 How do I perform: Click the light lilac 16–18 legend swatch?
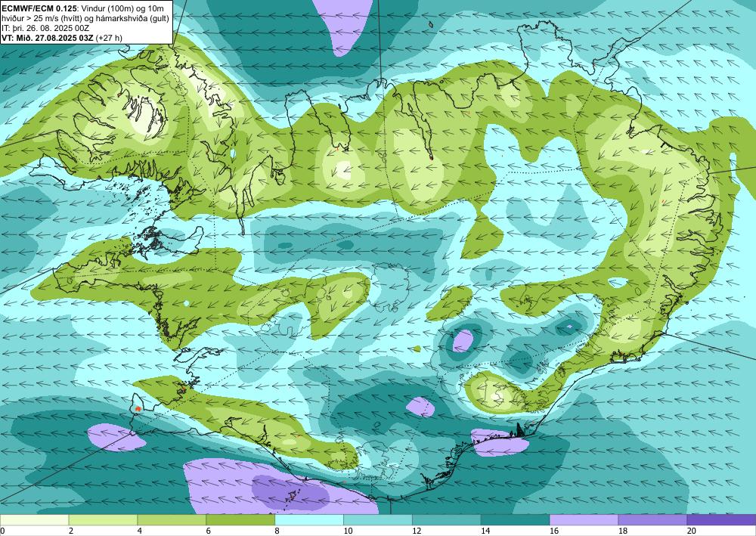click(x=584, y=519)
